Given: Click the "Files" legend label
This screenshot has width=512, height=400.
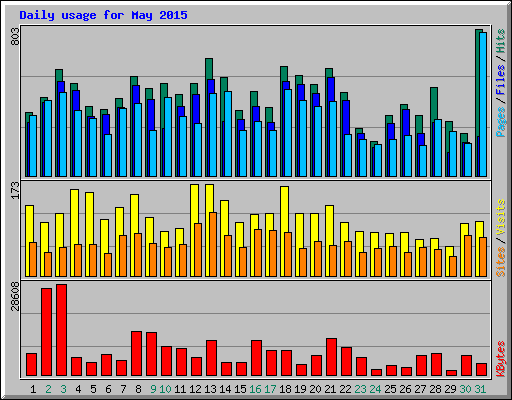Looking at the screenshot, I should (501, 80).
